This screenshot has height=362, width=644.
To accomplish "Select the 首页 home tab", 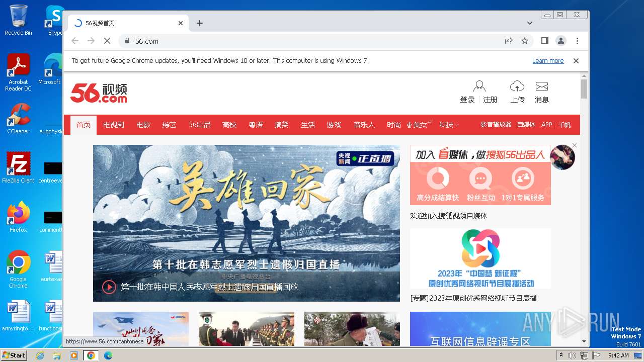I will [84, 125].
